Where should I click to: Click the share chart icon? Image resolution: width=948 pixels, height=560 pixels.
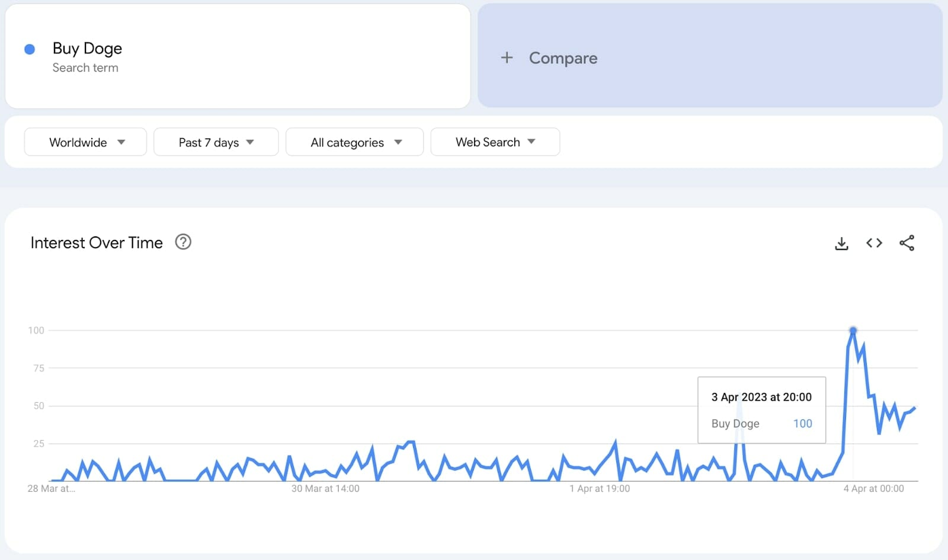point(907,243)
